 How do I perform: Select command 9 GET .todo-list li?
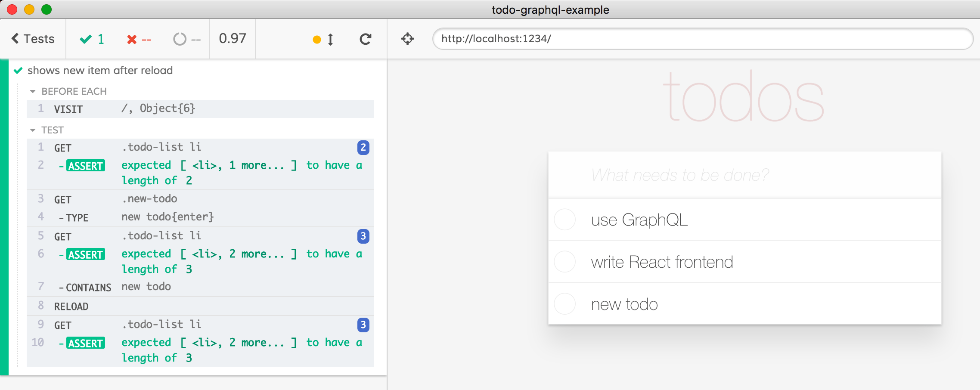click(200, 325)
